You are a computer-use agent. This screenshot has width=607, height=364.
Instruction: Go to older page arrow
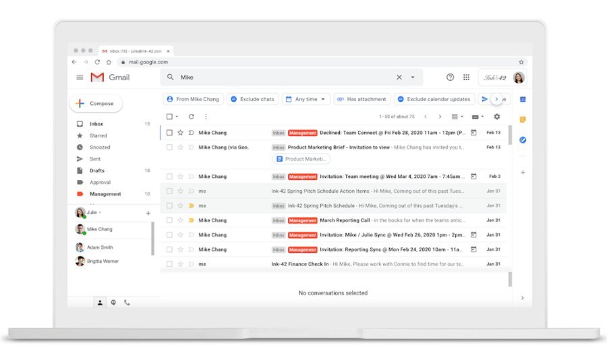440,117
